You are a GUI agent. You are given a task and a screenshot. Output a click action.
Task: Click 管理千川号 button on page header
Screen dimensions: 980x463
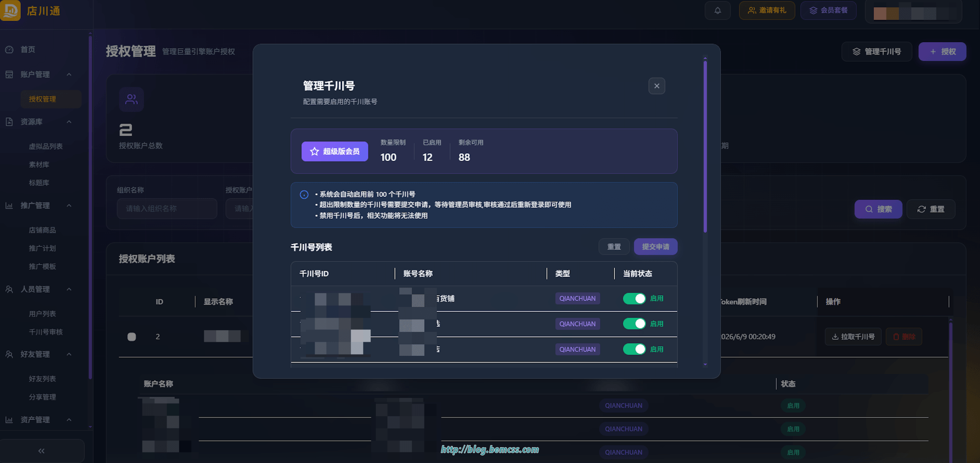coord(876,52)
